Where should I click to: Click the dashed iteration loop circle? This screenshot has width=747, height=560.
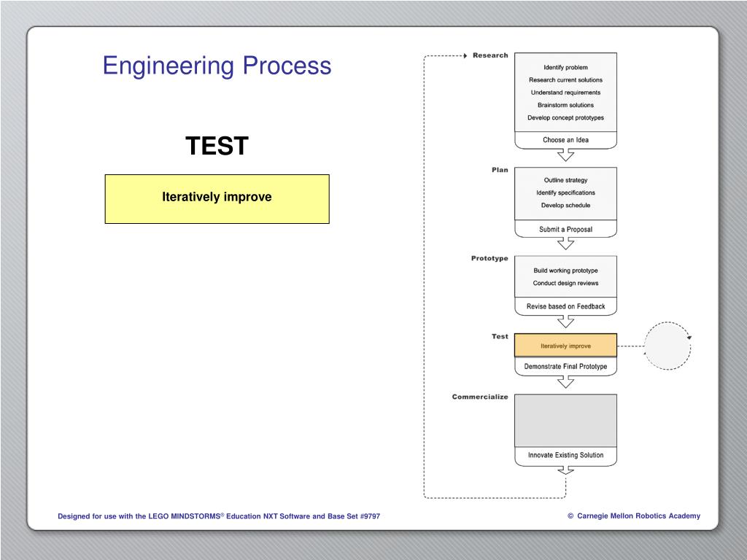point(667,346)
